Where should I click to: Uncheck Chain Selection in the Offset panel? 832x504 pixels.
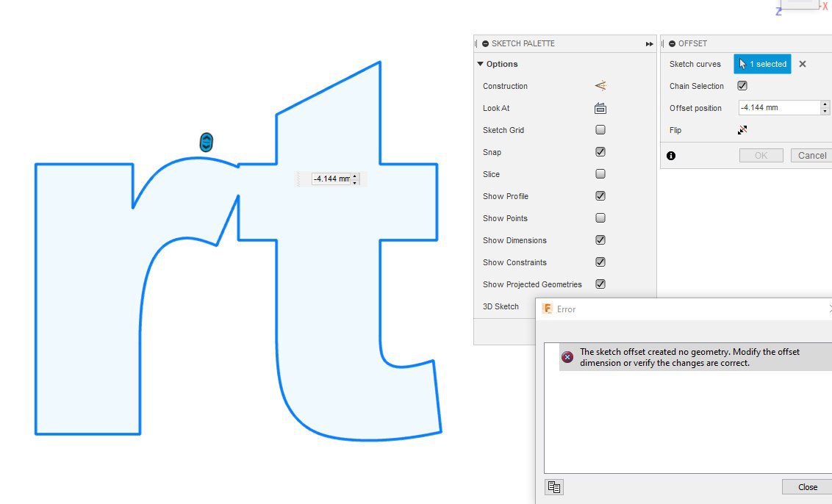742,85
